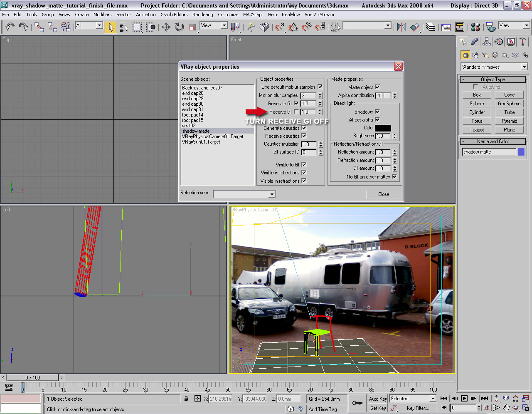Click the Redo arrow in the main toolbar
532x414 pixels.
coord(23,27)
